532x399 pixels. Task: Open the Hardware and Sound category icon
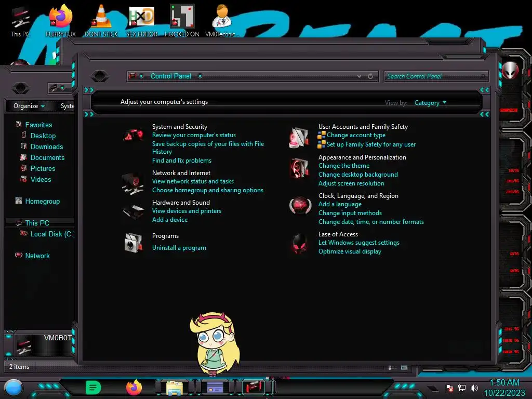(133, 212)
